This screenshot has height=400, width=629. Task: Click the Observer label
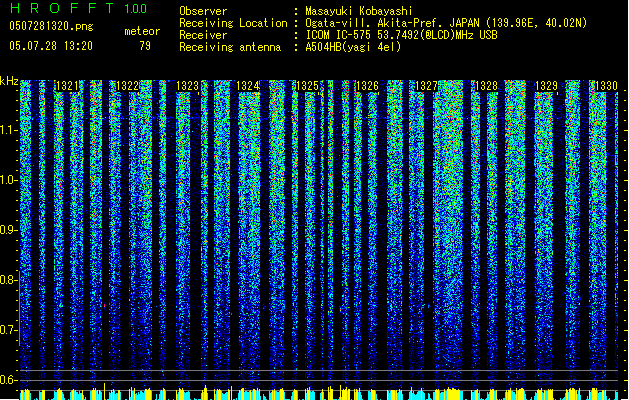(x=203, y=11)
